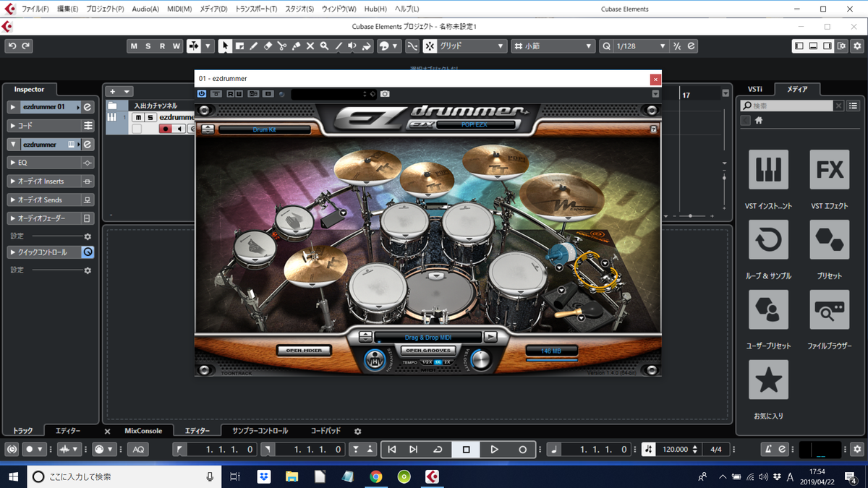Viewport: 868px width, 488px height.
Task: Select the Zoom magnifier tool
Action: (x=324, y=46)
